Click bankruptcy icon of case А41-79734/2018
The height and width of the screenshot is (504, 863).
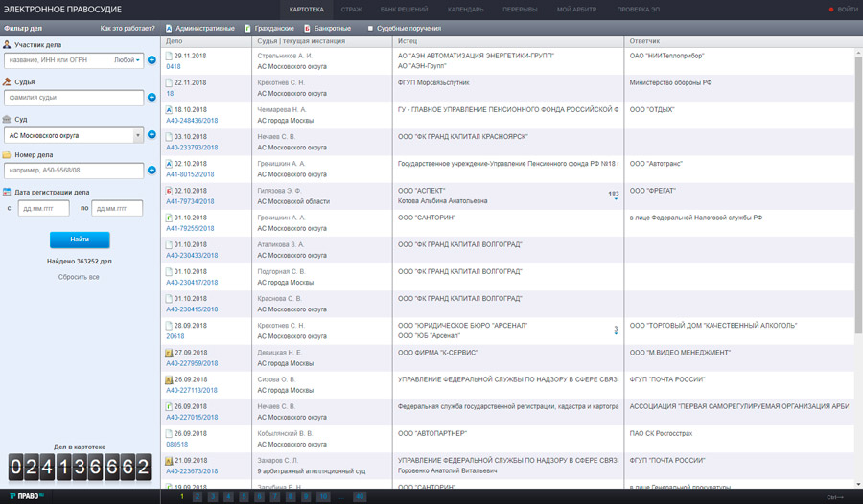click(x=169, y=191)
